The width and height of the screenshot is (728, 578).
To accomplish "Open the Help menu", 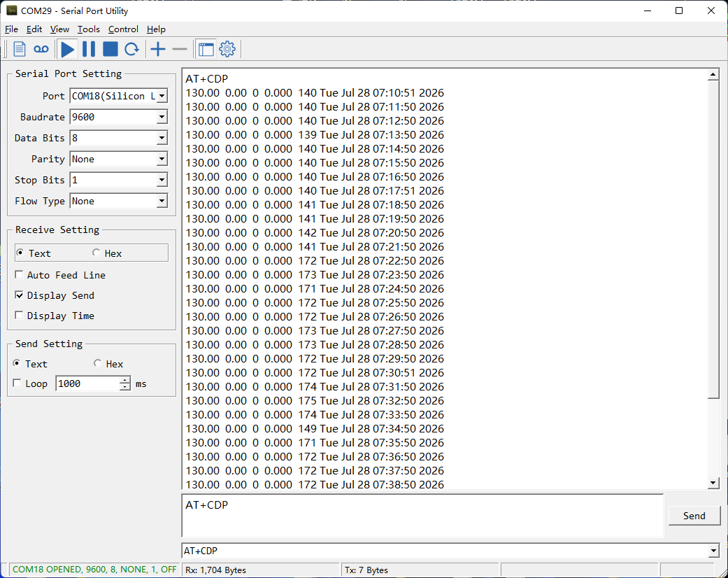I will (156, 29).
